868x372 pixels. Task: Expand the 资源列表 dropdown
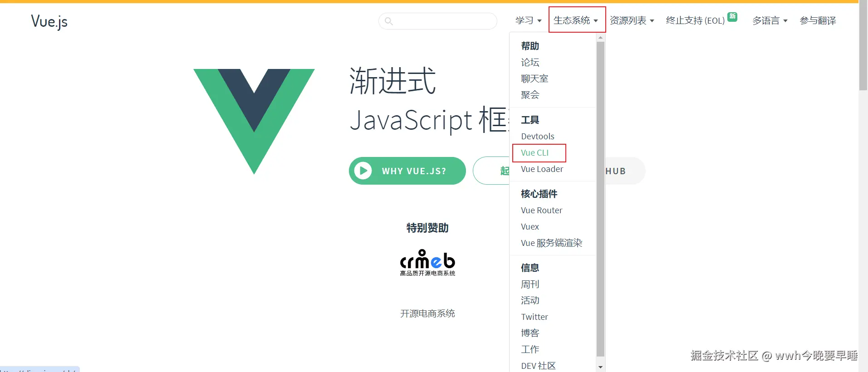point(632,20)
